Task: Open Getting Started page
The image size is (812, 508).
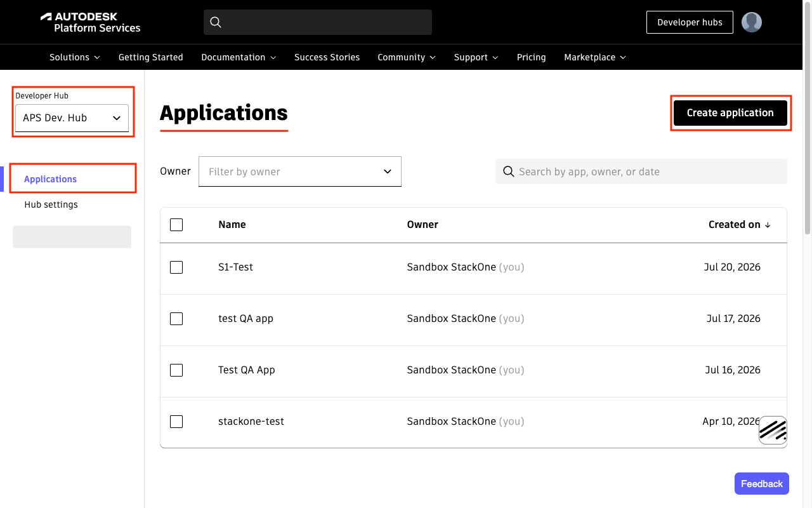Action: 151,57
